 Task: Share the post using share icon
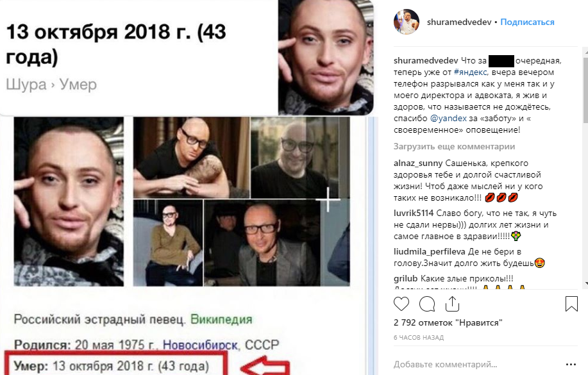[452, 304]
